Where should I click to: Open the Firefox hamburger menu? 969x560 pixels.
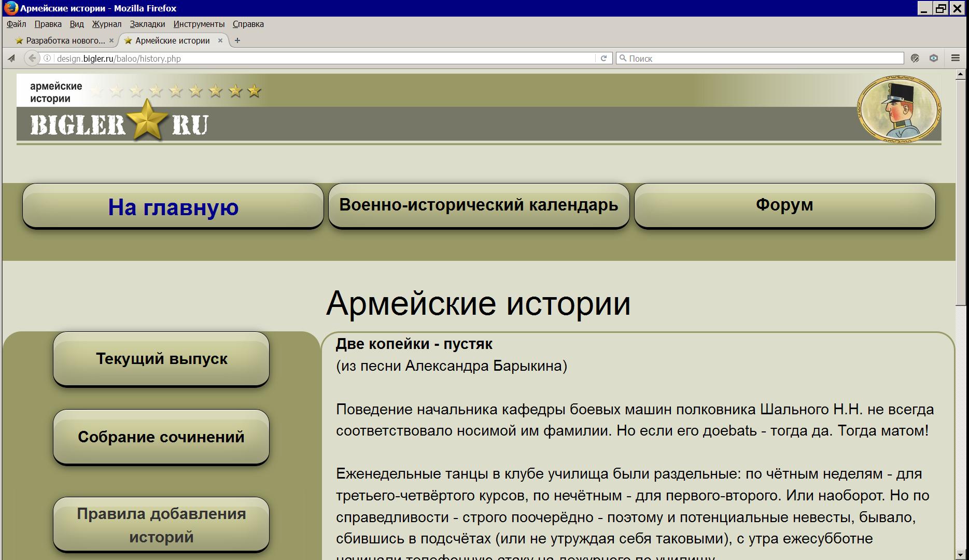(x=955, y=58)
